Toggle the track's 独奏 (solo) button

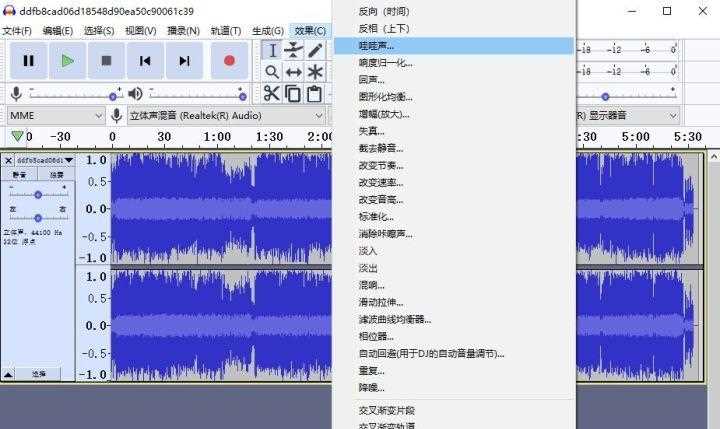click(x=57, y=175)
